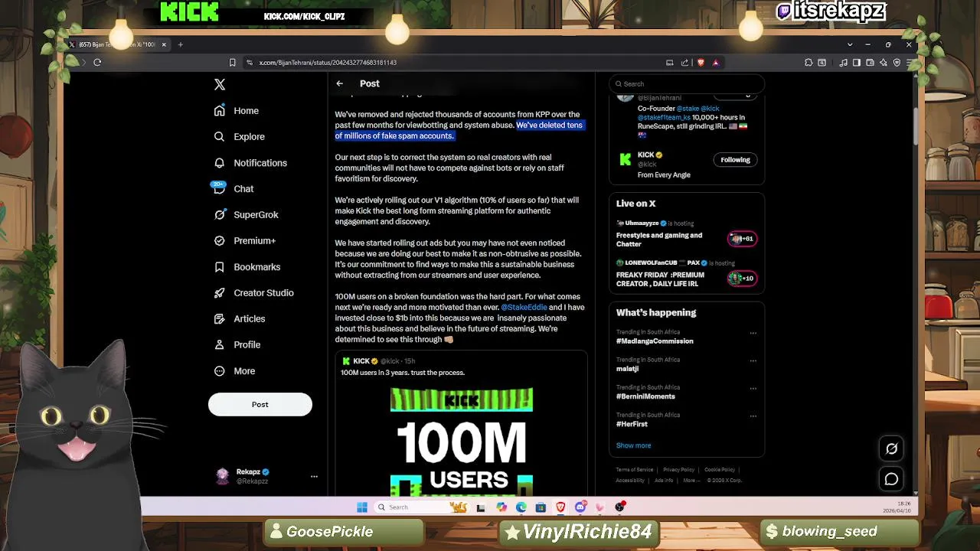
Task: Open the #HerFirst trend
Action: tap(632, 424)
